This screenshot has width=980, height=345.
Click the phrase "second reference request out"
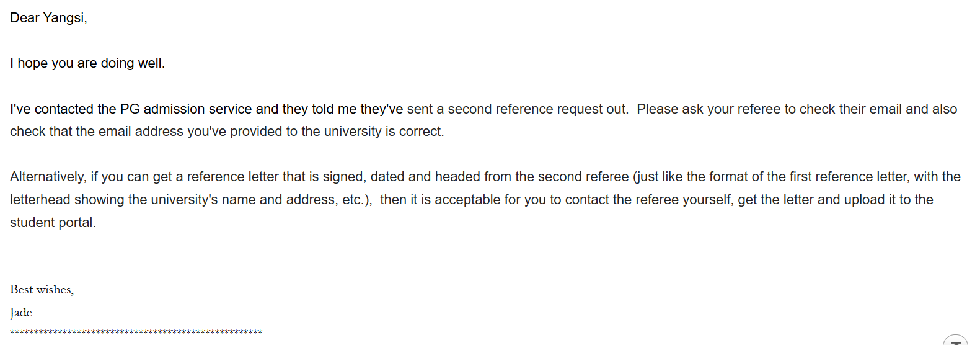click(537, 109)
